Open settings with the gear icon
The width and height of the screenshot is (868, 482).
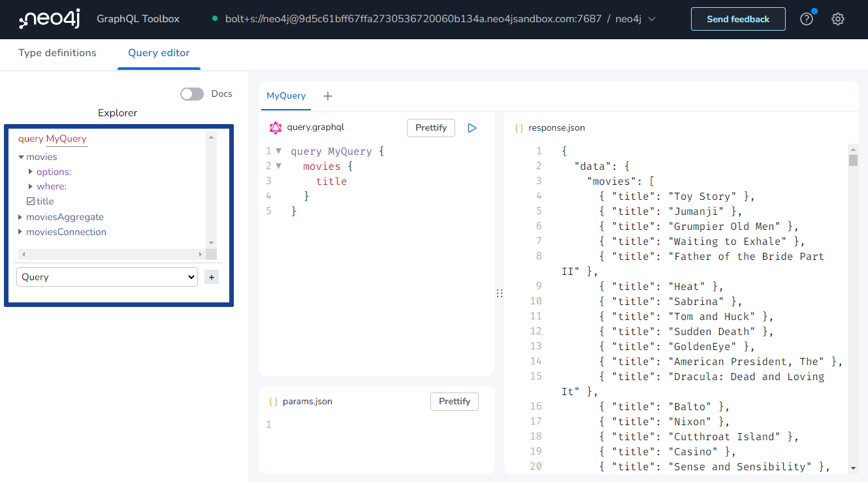tap(838, 19)
